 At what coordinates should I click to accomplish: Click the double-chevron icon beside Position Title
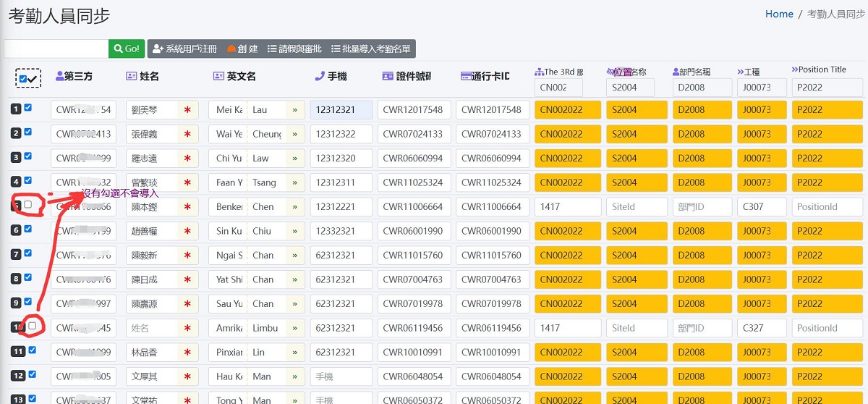tap(795, 70)
